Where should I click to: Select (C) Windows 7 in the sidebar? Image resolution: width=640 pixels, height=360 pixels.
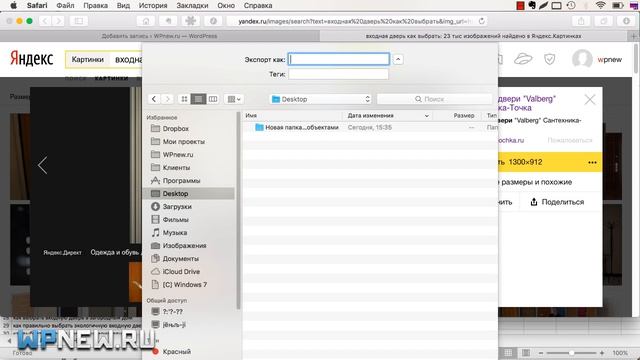click(189, 284)
